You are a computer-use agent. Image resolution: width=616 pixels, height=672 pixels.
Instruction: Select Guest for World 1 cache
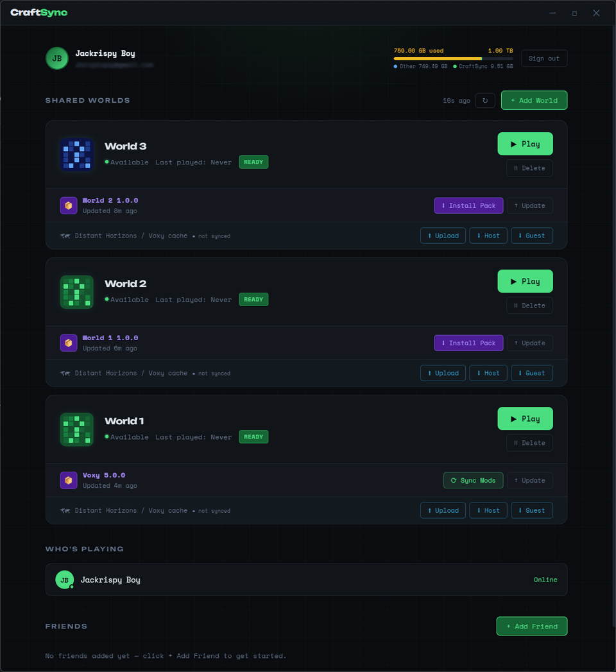pos(531,510)
